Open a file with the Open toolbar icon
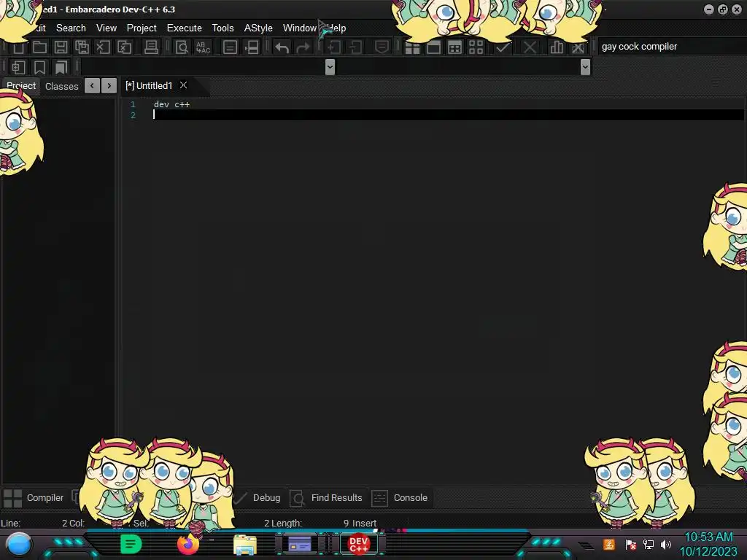Screen dimensions: 747x560 [39, 47]
